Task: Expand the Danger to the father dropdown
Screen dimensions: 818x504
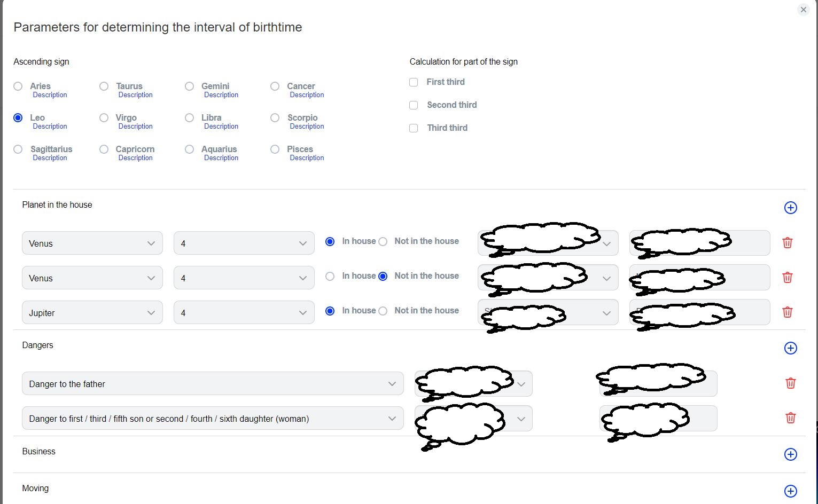Action: tap(212, 384)
